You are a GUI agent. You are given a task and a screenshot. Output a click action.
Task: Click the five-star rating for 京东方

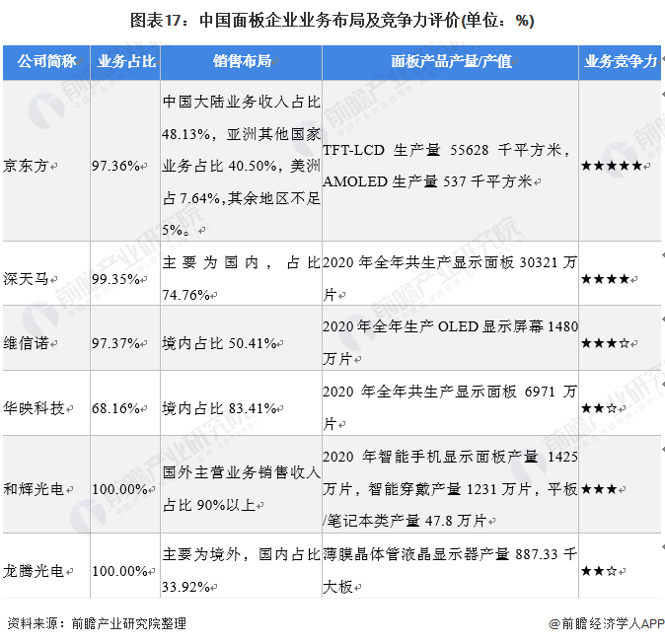(x=612, y=166)
